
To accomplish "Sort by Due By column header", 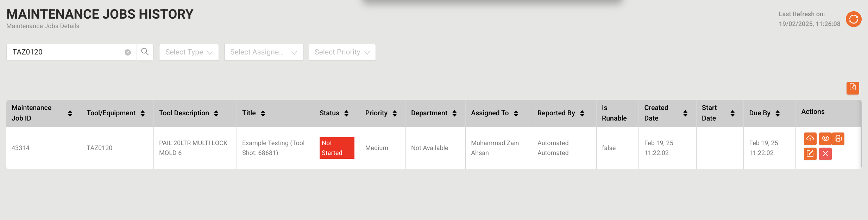I will (778, 113).
